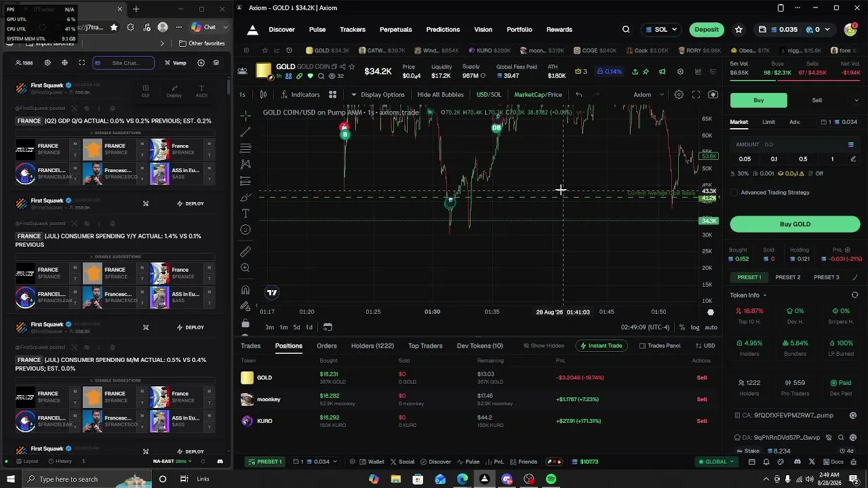Open the candlestick chart type selector
The image size is (868, 488).
click(x=263, y=95)
